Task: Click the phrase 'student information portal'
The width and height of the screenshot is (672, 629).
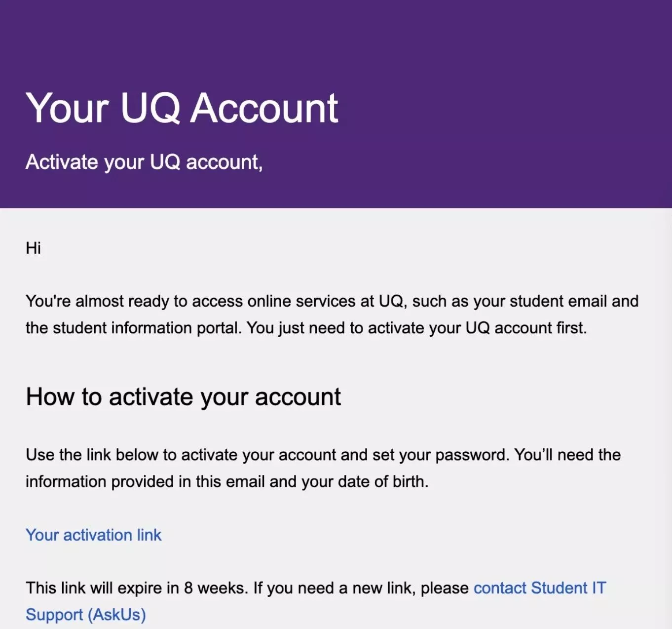Action: (146, 328)
